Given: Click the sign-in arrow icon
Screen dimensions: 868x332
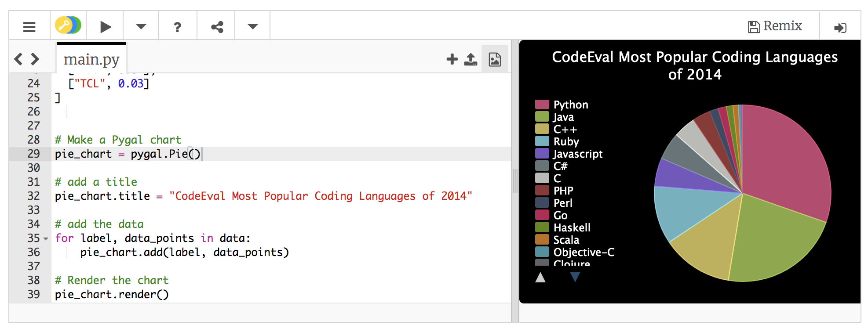Looking at the screenshot, I should click(840, 28).
